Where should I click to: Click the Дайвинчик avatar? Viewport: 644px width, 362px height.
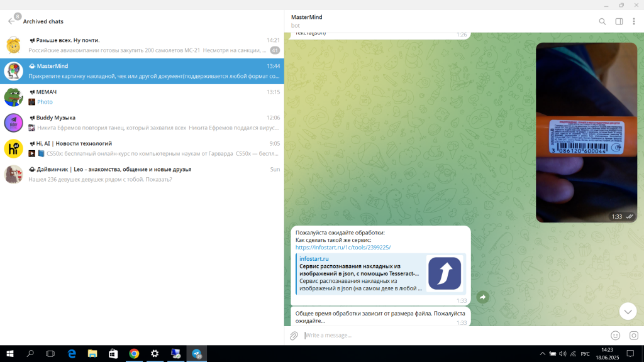coord(14,175)
